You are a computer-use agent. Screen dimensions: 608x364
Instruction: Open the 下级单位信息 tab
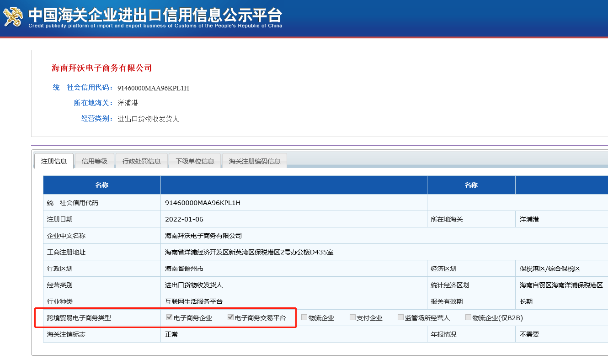coord(195,161)
